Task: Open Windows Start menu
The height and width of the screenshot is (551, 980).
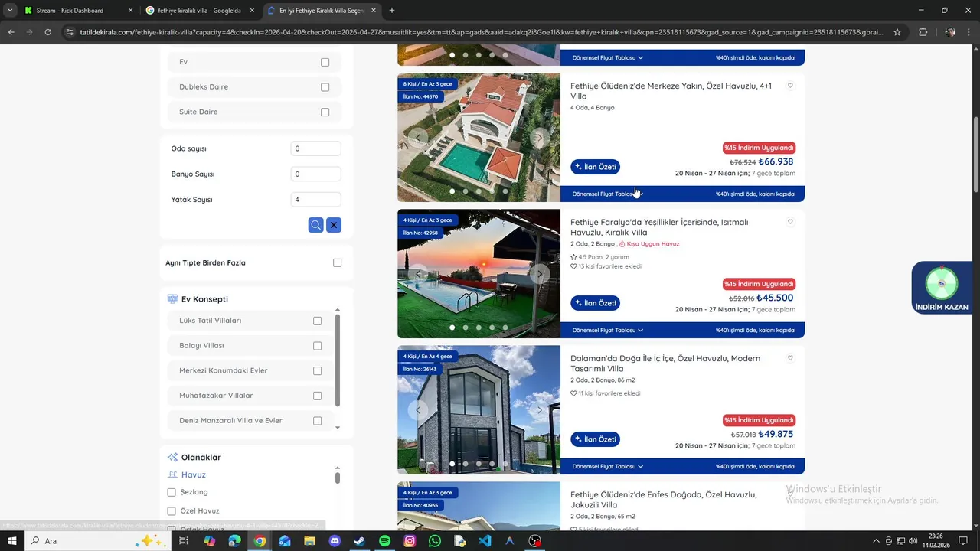Action: [x=12, y=541]
